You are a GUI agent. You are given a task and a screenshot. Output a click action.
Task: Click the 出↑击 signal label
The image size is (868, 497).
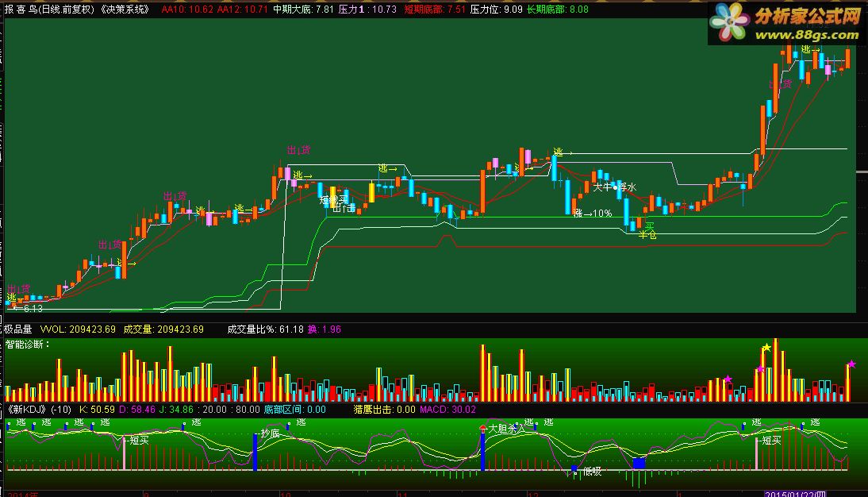click(x=344, y=208)
